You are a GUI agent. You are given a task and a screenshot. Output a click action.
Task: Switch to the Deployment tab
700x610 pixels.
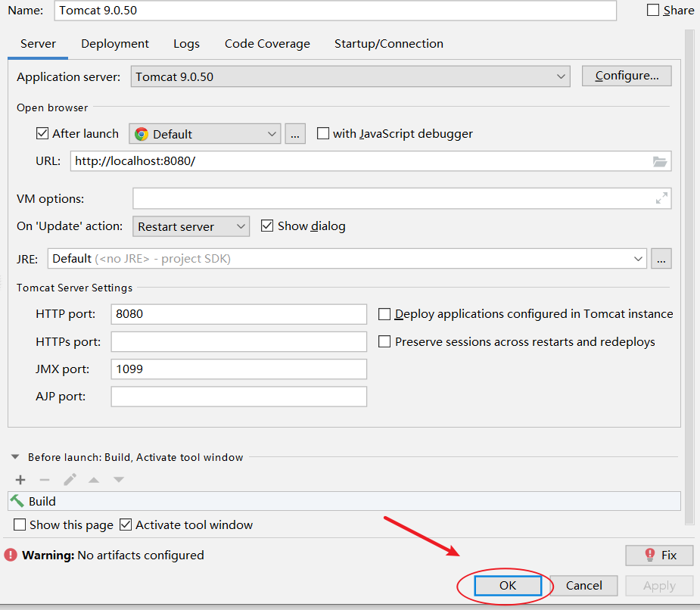pyautogui.click(x=115, y=44)
